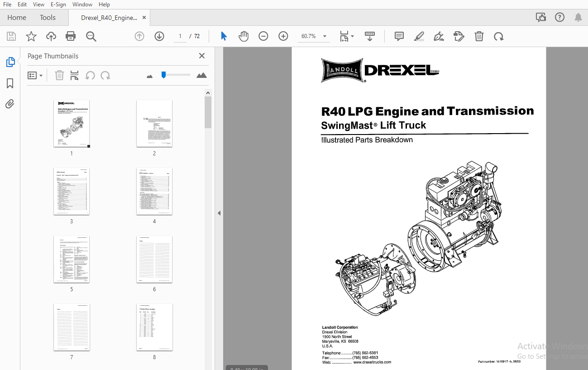
Task: Select the Sign document pen tool
Action: click(x=439, y=36)
